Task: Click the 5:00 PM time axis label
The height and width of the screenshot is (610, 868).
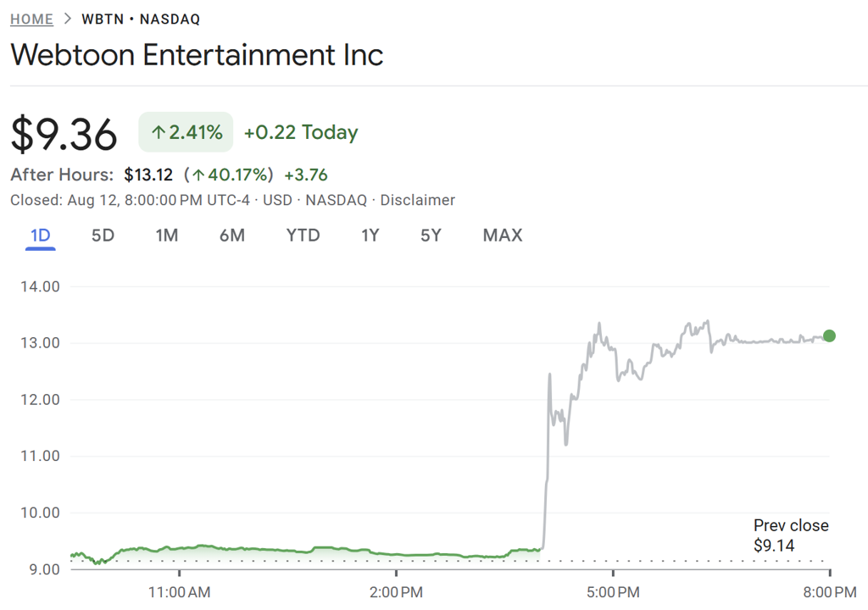Action: 612,589
